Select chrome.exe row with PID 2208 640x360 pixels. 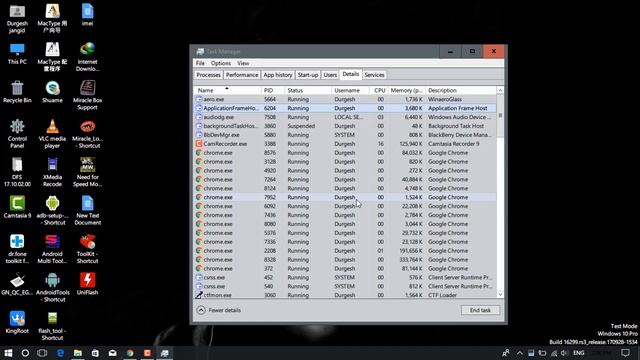click(x=345, y=251)
